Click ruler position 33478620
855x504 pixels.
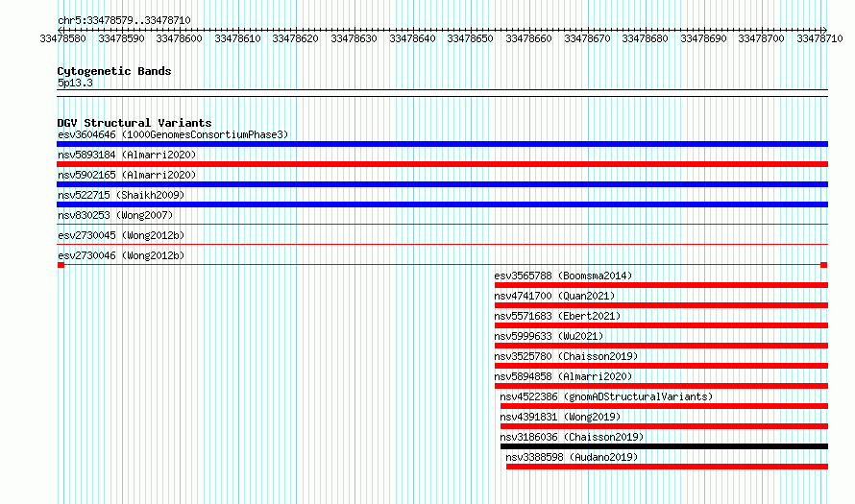click(295, 38)
